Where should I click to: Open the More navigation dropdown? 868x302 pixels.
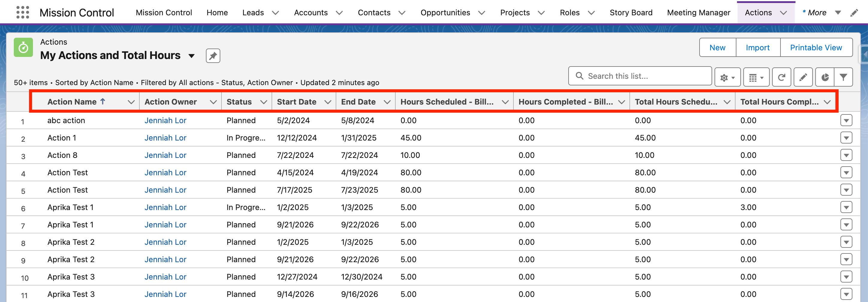coord(838,13)
